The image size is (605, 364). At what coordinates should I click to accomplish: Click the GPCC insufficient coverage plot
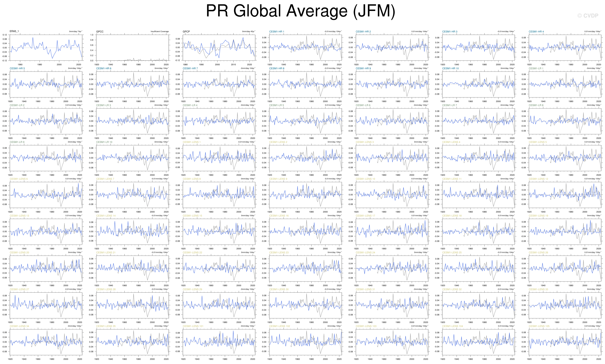coord(132,48)
